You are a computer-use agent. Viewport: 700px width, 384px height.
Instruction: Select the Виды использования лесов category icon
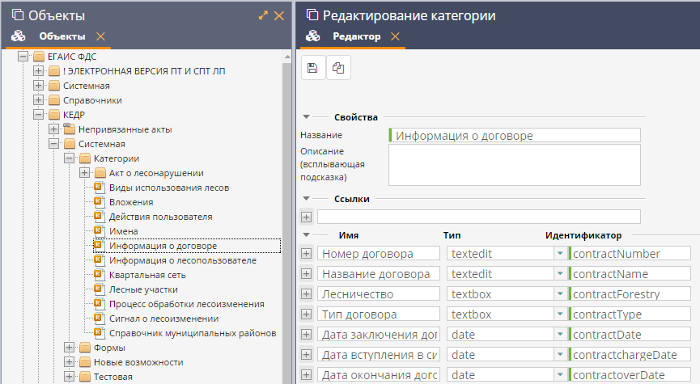point(99,188)
